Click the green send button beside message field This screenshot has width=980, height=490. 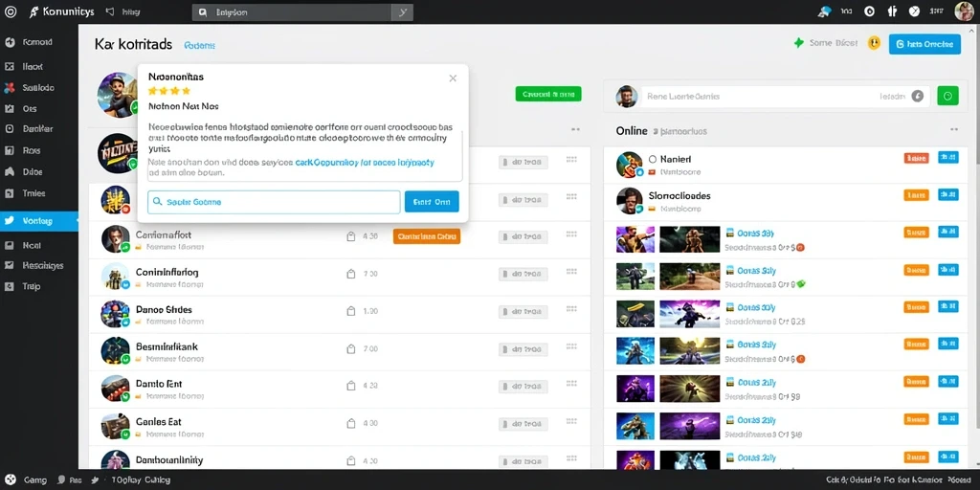click(947, 97)
